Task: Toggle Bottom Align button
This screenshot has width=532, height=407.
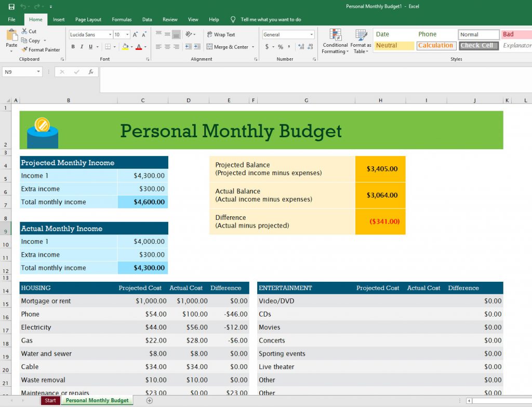Action: (x=176, y=34)
